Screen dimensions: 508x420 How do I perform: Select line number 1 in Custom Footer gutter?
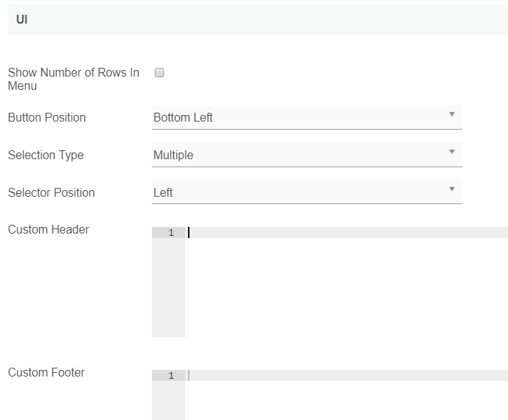point(171,376)
